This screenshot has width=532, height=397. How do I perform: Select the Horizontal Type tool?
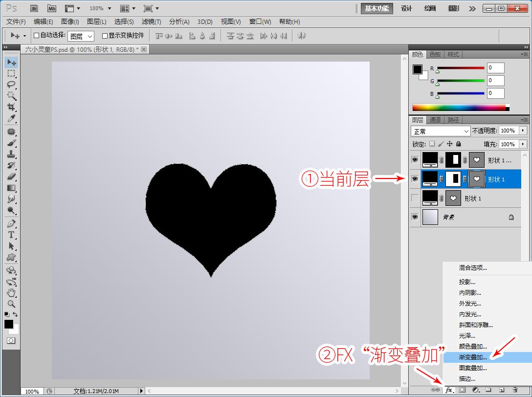point(11,235)
